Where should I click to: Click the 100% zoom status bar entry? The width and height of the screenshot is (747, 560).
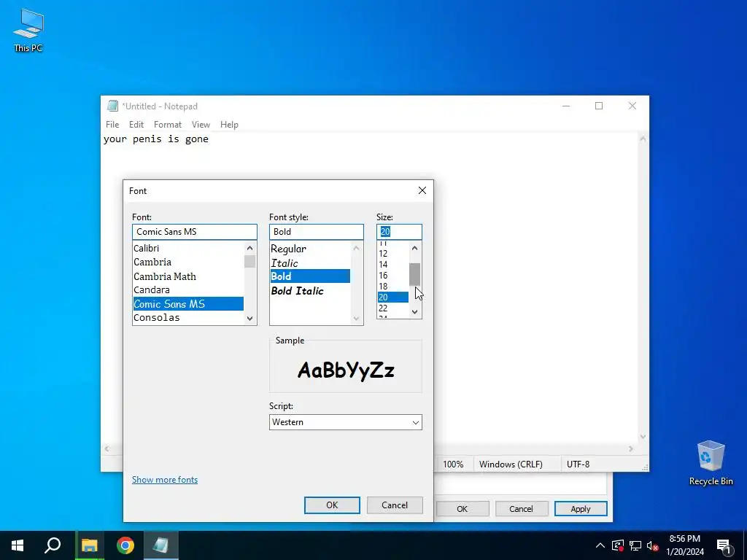(x=453, y=464)
